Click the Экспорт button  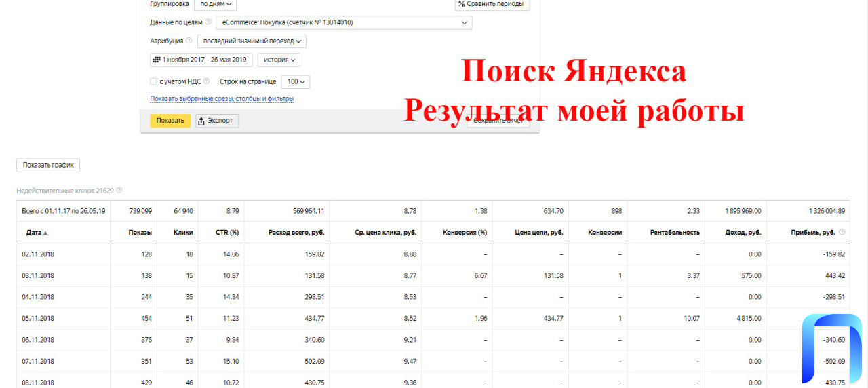217,121
